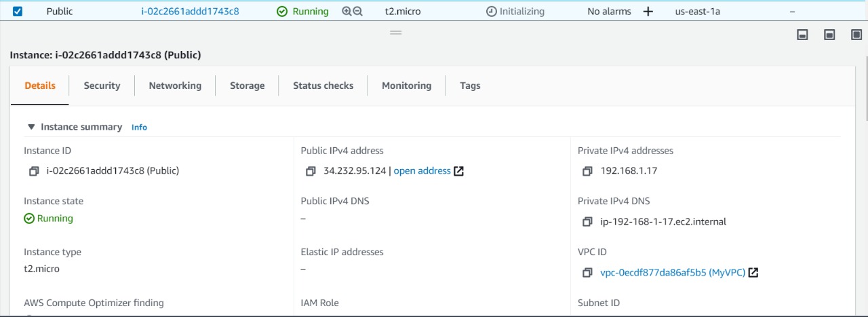Copy the public IPv4 address 34.232.95.124

[x=311, y=171]
